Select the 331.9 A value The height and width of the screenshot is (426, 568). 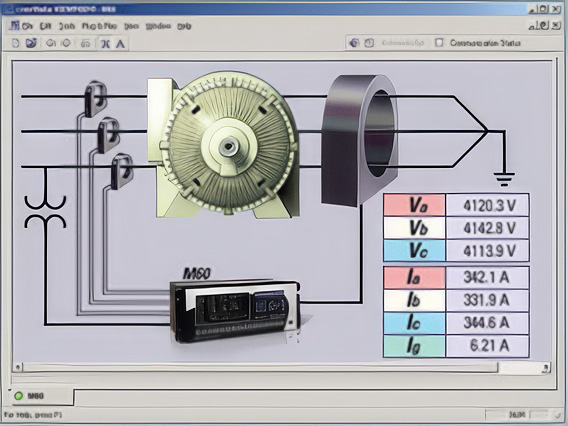click(x=486, y=300)
